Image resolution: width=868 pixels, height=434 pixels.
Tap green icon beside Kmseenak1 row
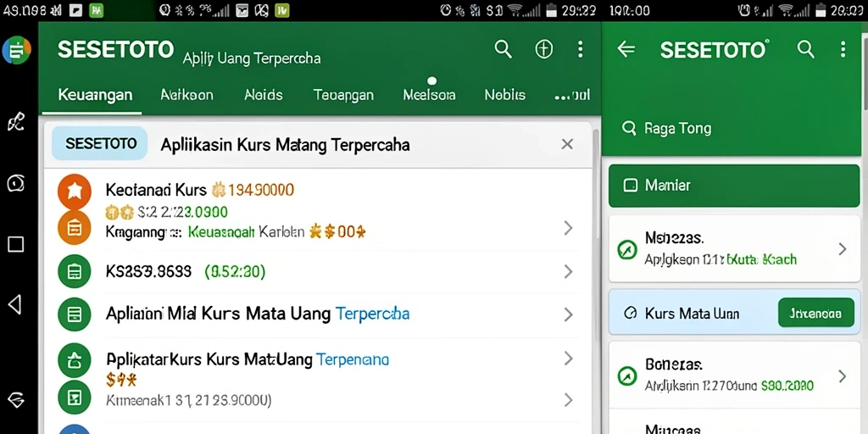click(x=75, y=397)
